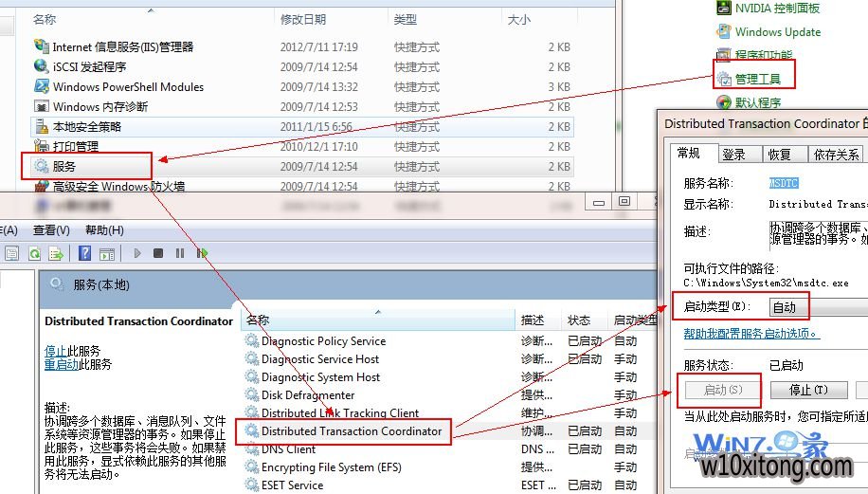The width and height of the screenshot is (868, 494).
Task: Select the ESET Service row
Action: point(449,485)
